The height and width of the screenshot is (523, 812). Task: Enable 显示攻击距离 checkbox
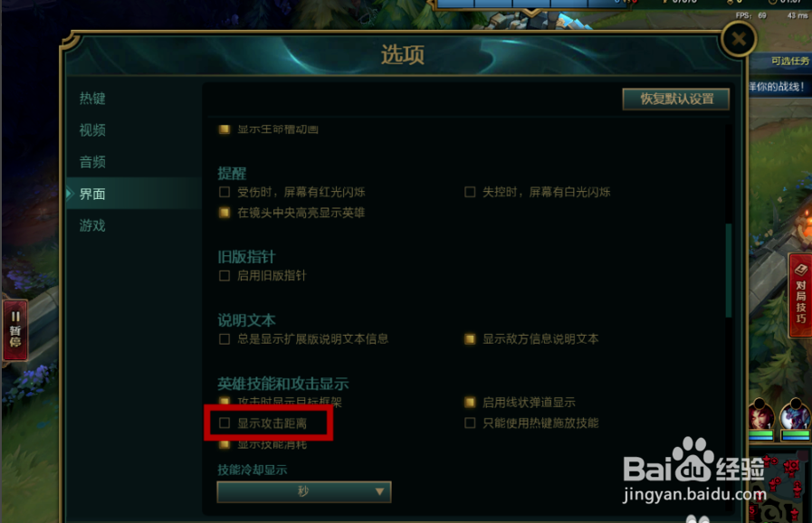[x=224, y=423]
